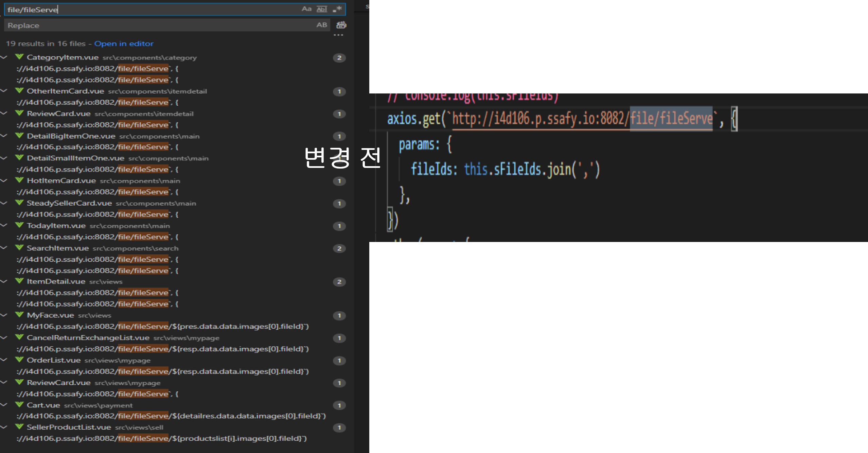The height and width of the screenshot is (453, 868).
Task: Click result count badge for ItemDetail.vue
Action: tap(339, 282)
